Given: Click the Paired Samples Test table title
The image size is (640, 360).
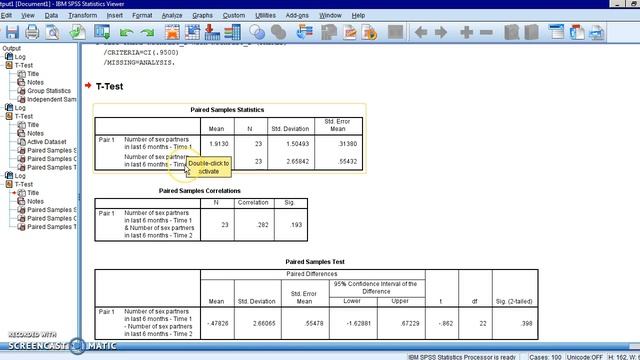Looking at the screenshot, I should (315, 262).
